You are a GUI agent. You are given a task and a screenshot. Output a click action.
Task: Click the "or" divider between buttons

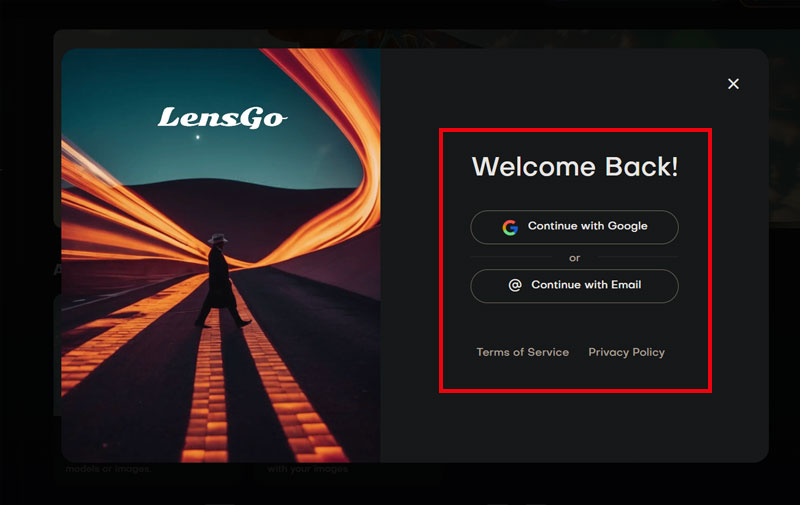(x=574, y=258)
